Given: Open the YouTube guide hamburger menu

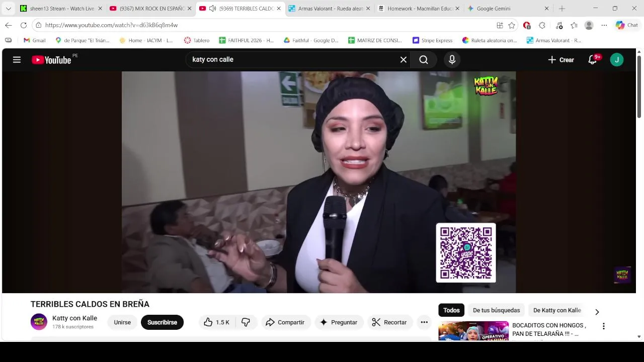Looking at the screenshot, I should tap(17, 60).
